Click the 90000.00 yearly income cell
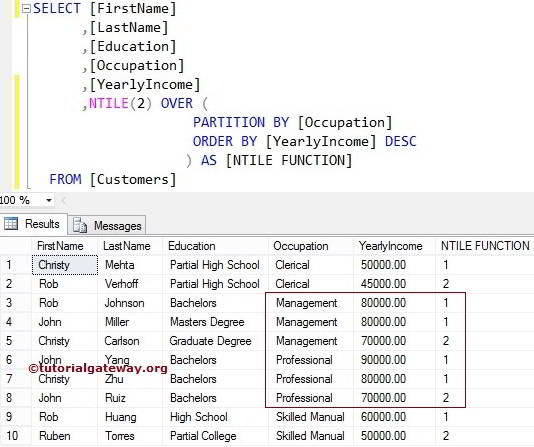This screenshot has height=447, width=534. [x=395, y=360]
